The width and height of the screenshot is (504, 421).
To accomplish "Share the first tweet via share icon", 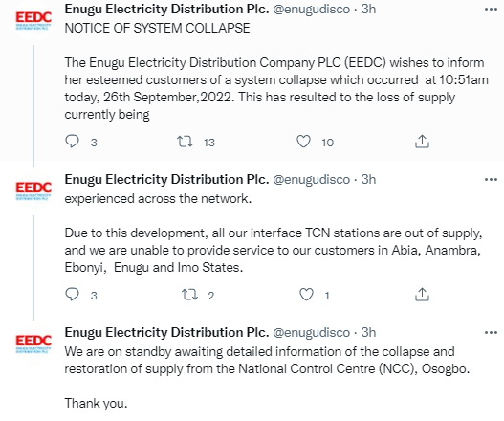I will click(422, 142).
